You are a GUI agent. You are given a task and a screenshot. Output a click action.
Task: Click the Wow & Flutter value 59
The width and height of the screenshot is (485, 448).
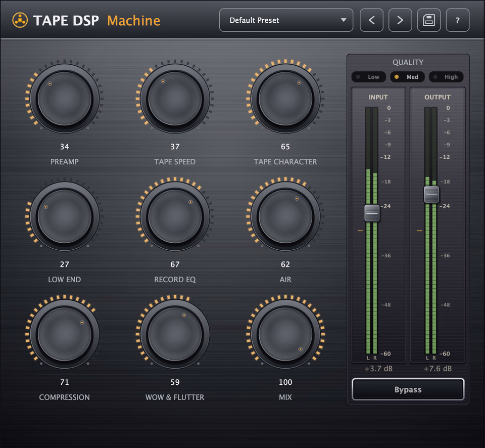coord(175,382)
